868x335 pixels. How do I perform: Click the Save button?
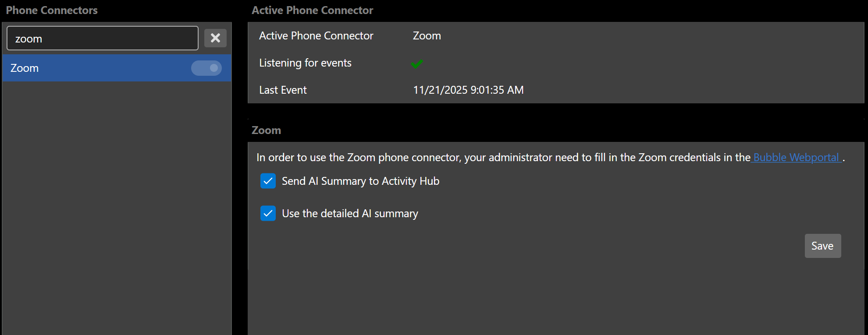click(822, 246)
